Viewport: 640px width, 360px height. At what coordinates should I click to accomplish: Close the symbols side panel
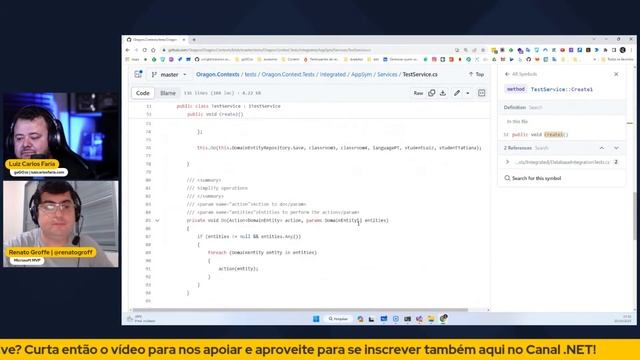click(x=616, y=74)
